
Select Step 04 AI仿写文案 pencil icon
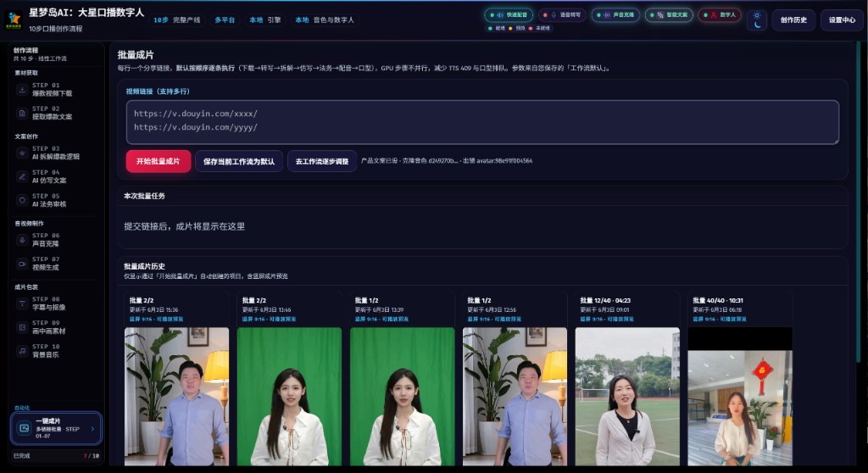coord(22,176)
